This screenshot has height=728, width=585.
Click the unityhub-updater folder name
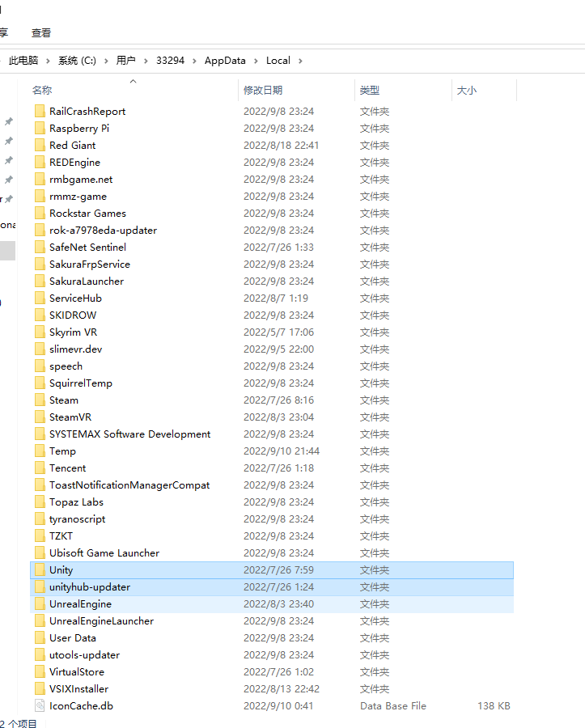90,587
